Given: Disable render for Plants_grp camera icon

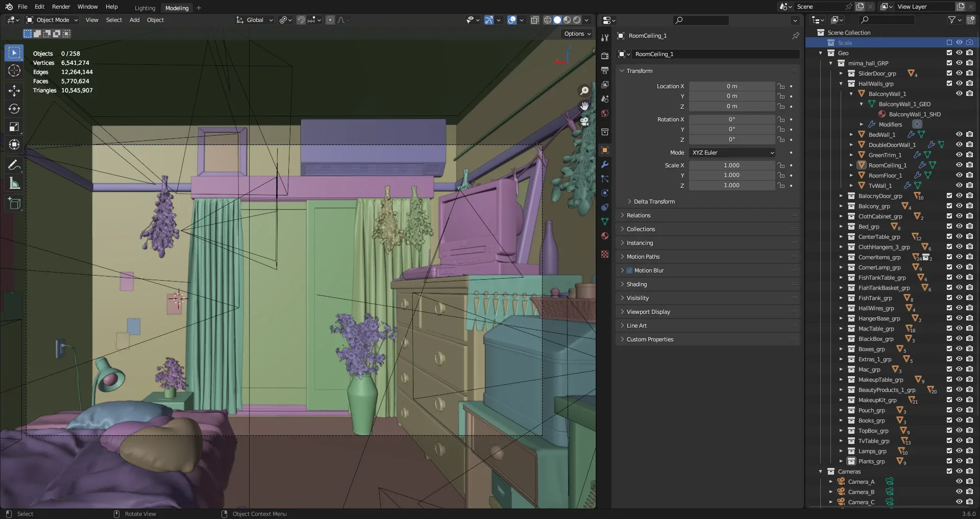Looking at the screenshot, I should coord(969,461).
